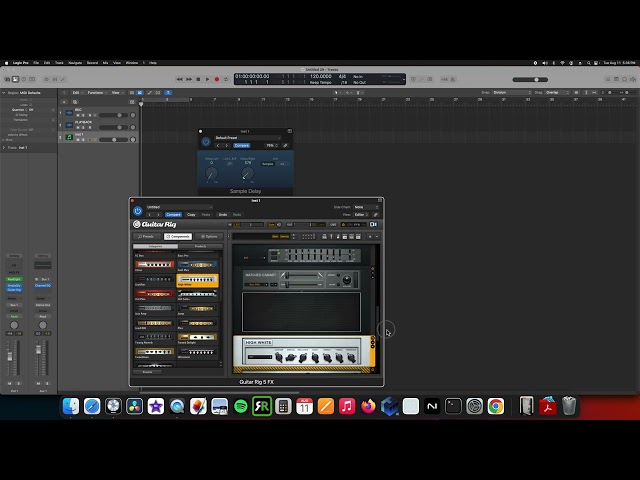640x480 pixels.
Task: Open Guitar Rig preset name dropdown
Action: (179, 207)
